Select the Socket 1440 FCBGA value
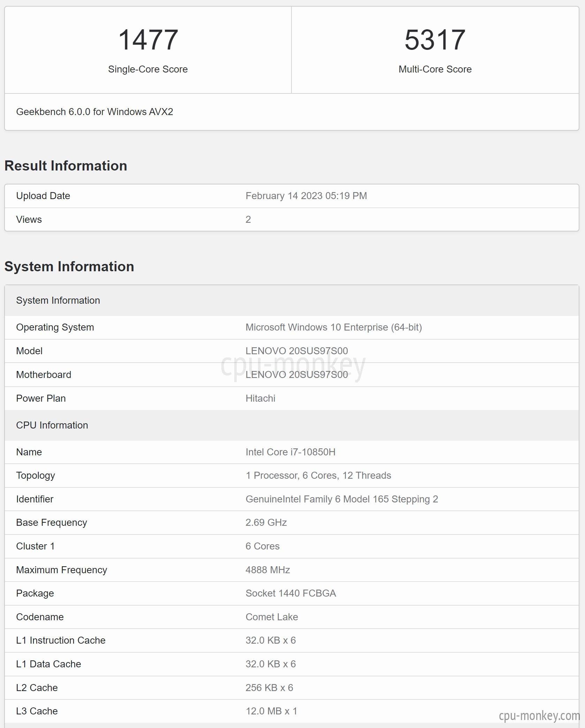The height and width of the screenshot is (728, 585). pyautogui.click(x=291, y=593)
